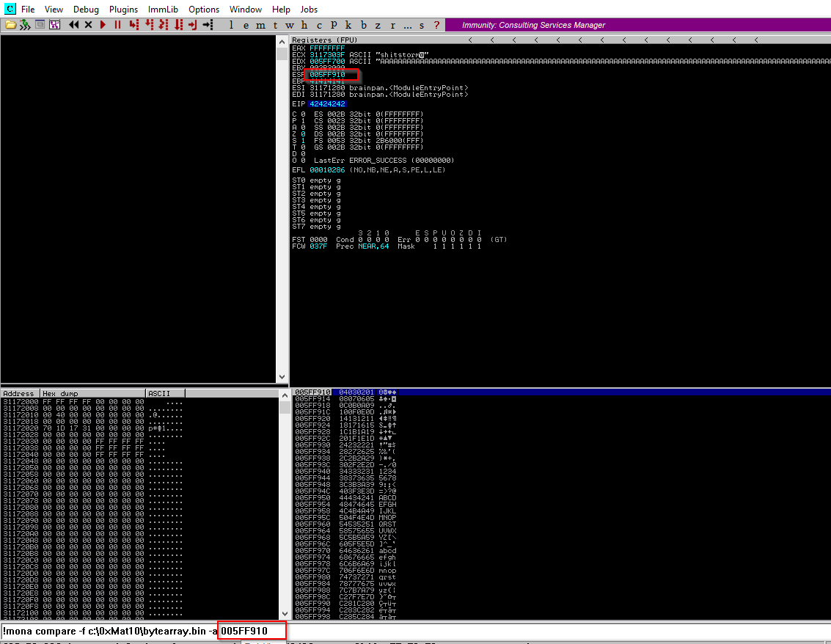Click the mona command input field

coord(110,631)
